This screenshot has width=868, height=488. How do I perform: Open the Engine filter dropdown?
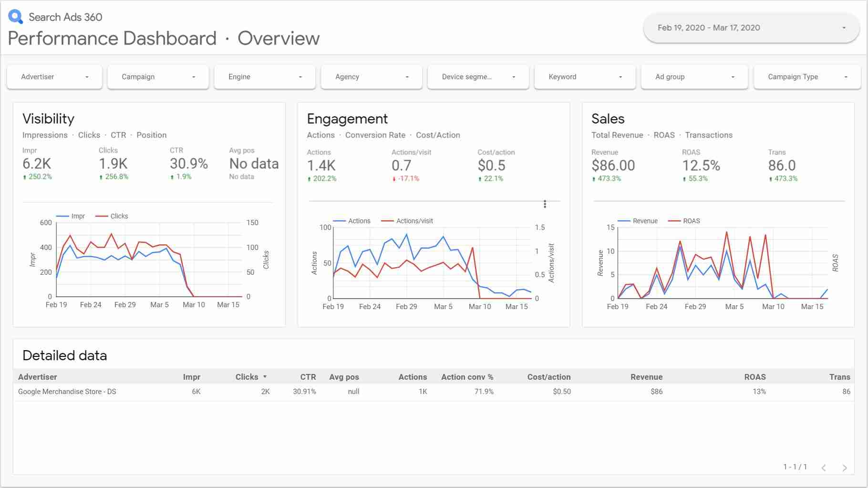[265, 77]
